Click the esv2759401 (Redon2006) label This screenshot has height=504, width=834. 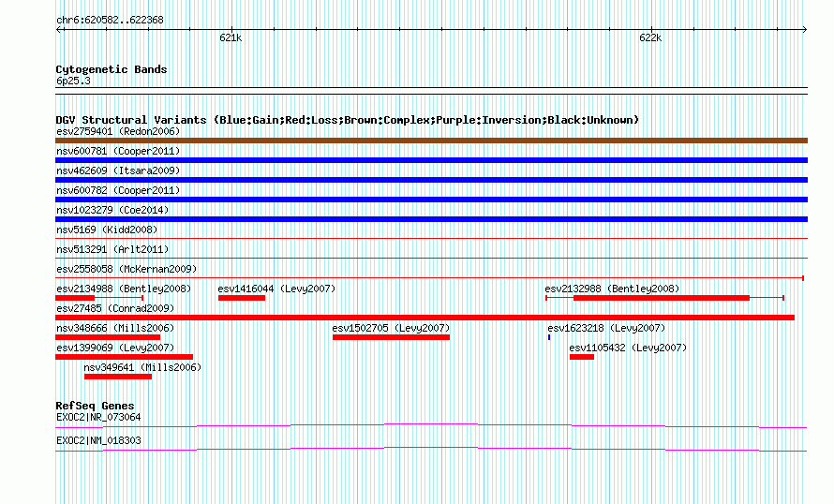[x=118, y=131]
